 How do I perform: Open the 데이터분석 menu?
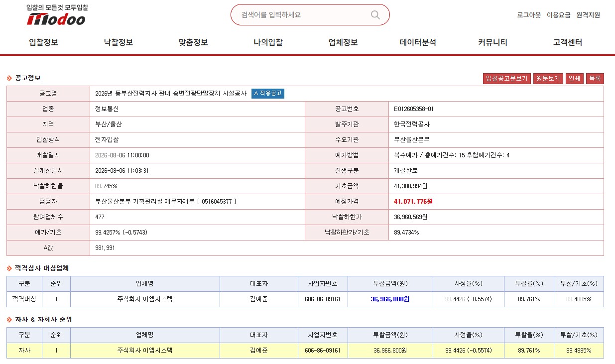pos(418,42)
